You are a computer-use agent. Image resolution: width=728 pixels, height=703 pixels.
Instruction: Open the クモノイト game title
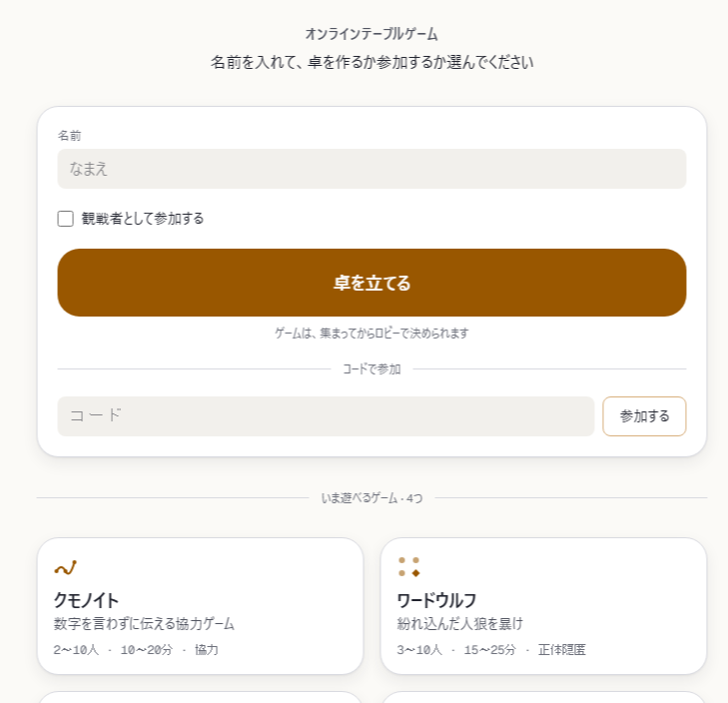coord(86,600)
